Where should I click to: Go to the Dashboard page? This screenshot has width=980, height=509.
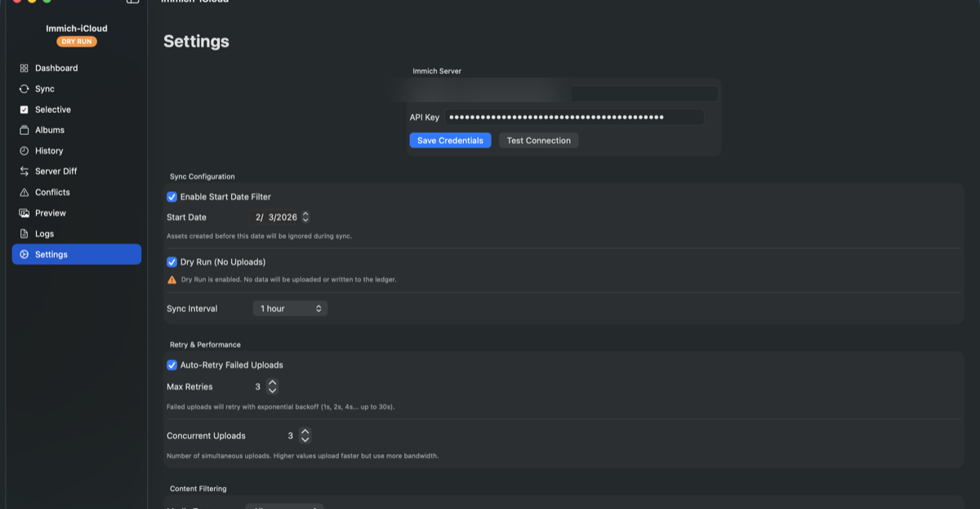(77, 69)
